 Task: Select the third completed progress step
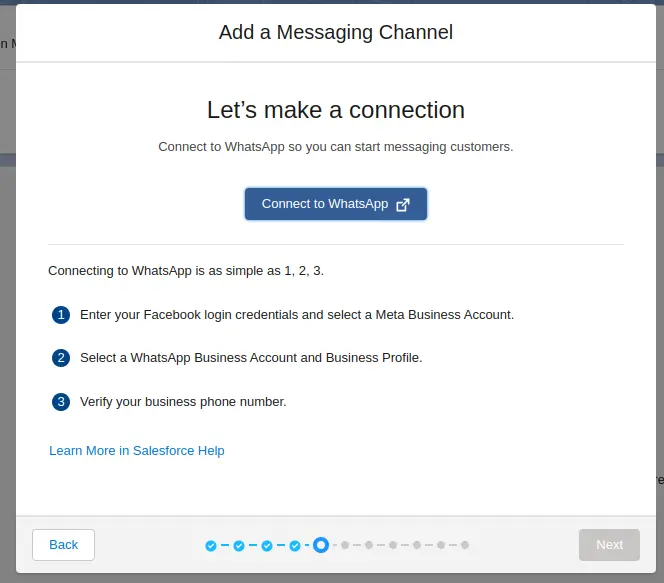(267, 546)
